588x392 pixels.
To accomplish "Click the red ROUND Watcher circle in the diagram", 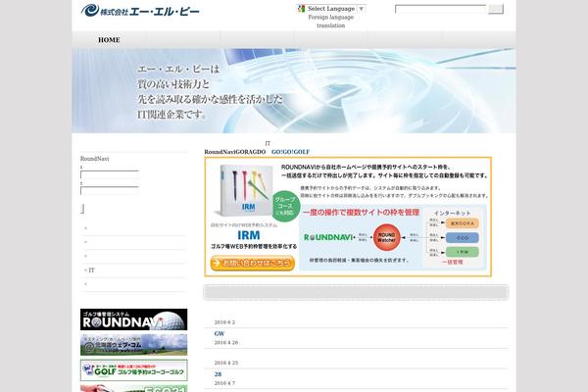I will (x=387, y=237).
